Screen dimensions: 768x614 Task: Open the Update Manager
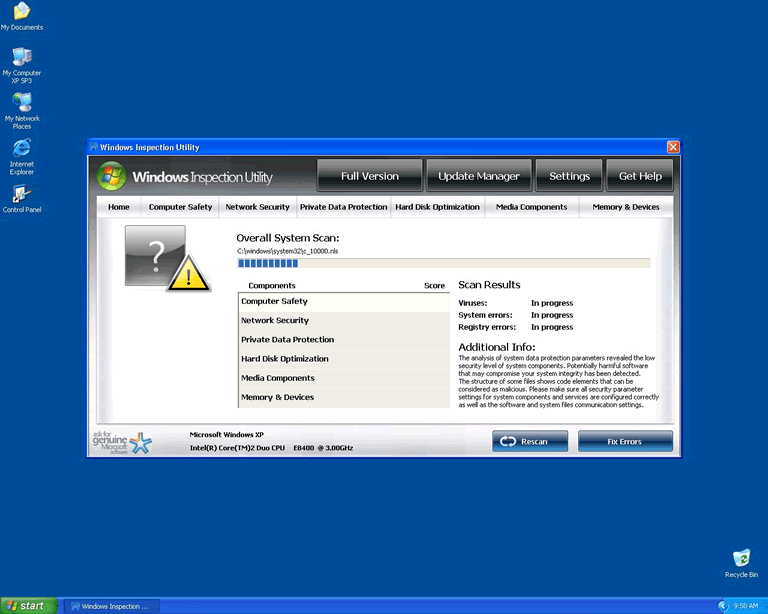pos(479,176)
